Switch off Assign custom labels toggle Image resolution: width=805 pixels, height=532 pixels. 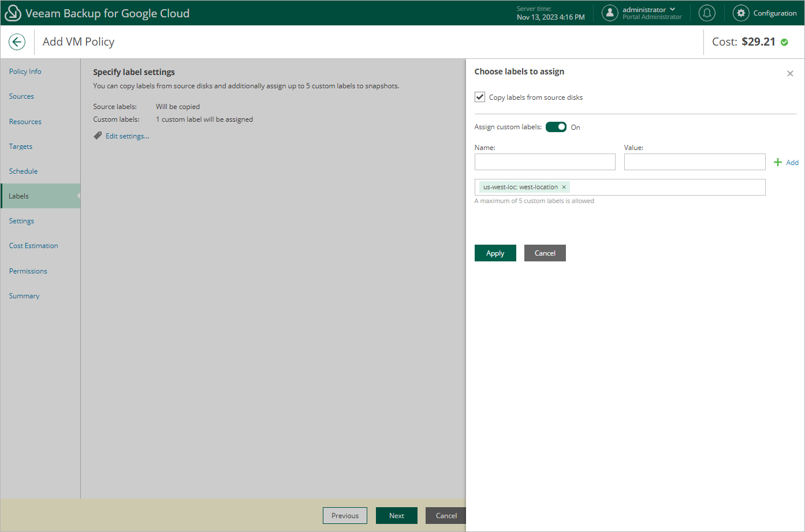click(556, 127)
